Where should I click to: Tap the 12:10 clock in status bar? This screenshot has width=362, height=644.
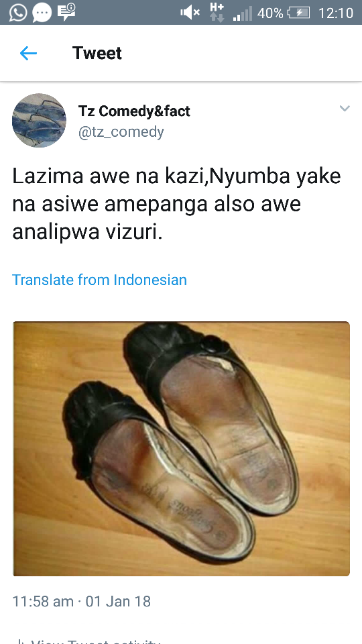coord(336,13)
